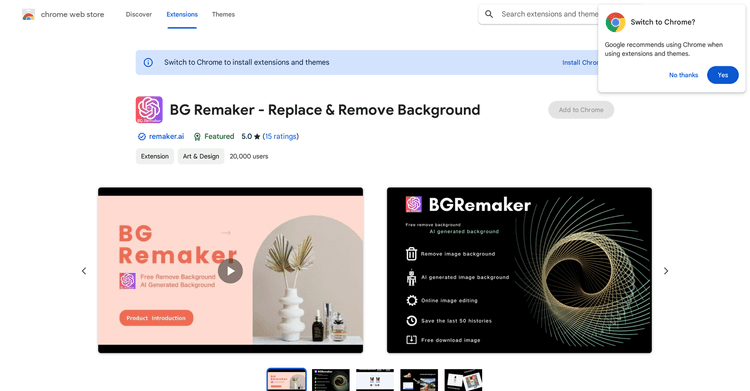This screenshot has width=750, height=391.
Task: Click the info icon in the blue banner
Action: point(148,62)
